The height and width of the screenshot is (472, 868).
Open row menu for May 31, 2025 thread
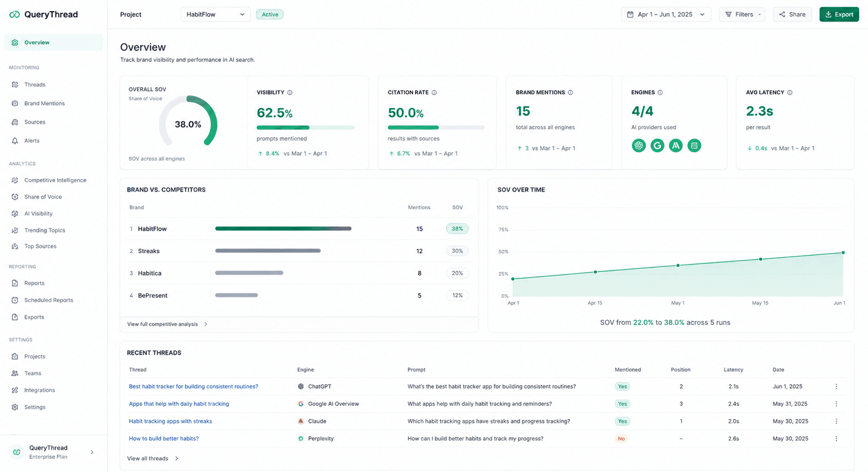[x=836, y=404]
